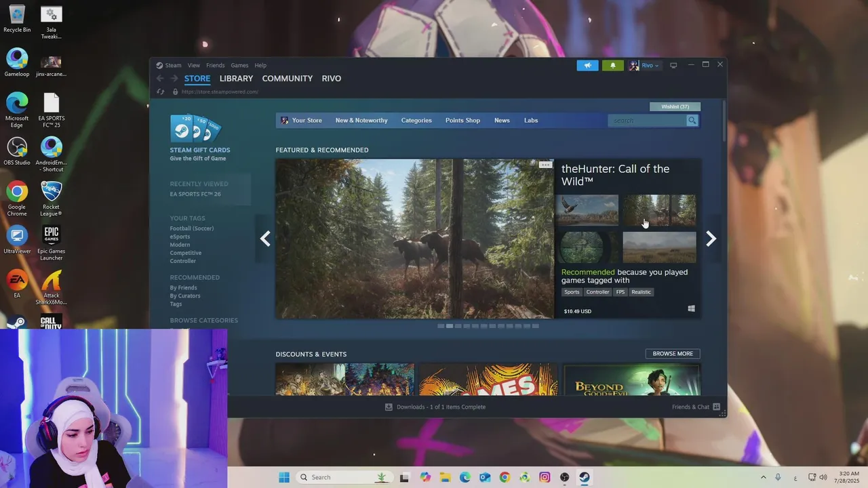
Task: Open recommendations By Curators link
Action: [185, 296]
